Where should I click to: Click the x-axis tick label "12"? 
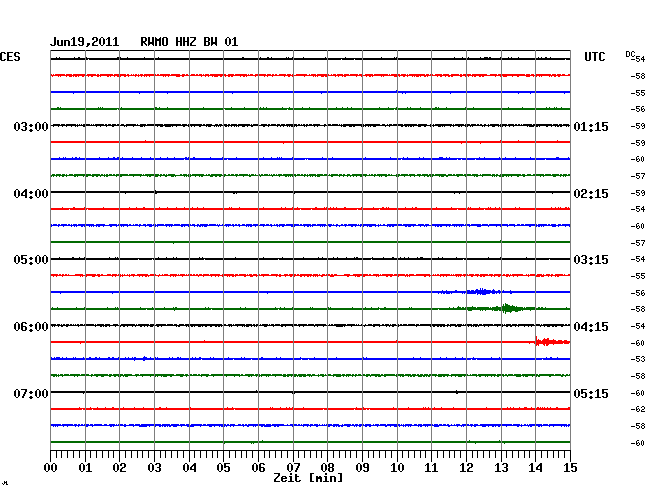click(x=466, y=467)
